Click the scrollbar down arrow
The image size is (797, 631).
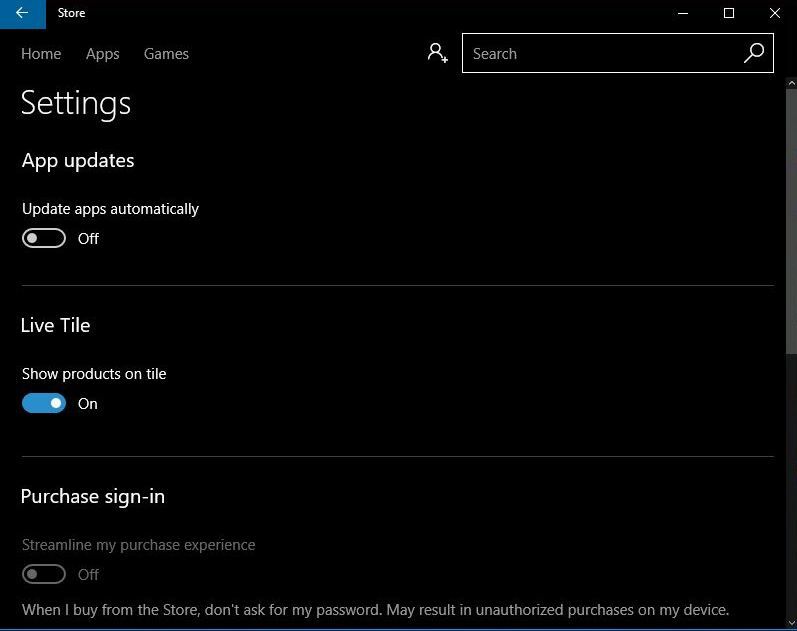pos(791,622)
